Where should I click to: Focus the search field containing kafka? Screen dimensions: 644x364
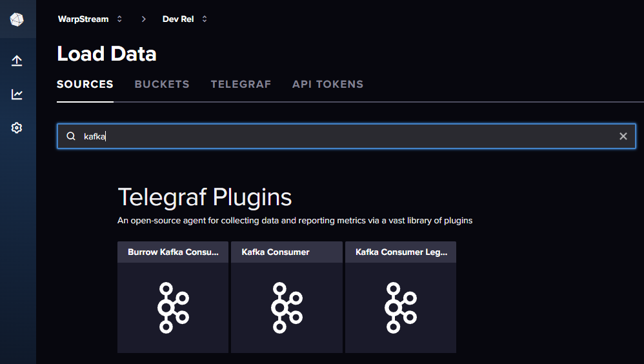click(x=348, y=136)
